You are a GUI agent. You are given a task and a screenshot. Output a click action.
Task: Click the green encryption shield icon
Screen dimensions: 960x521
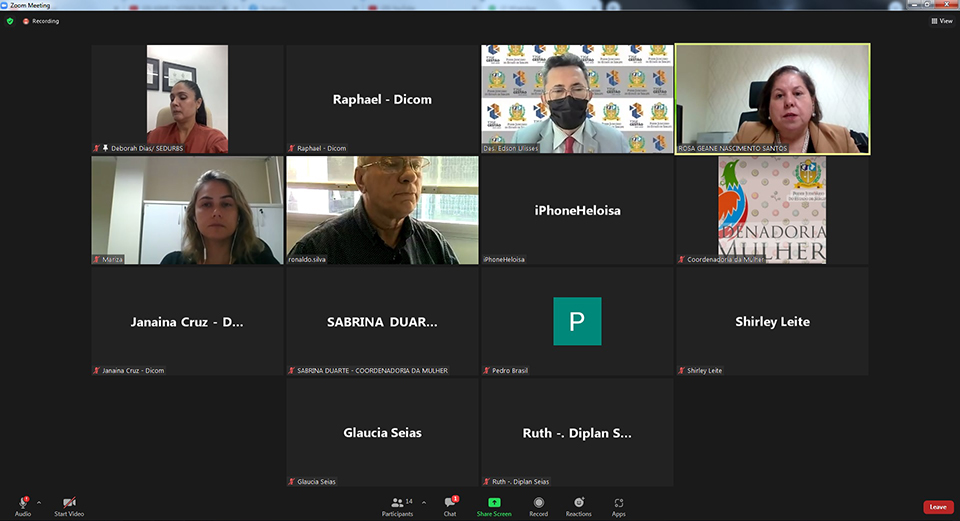pyautogui.click(x=10, y=21)
